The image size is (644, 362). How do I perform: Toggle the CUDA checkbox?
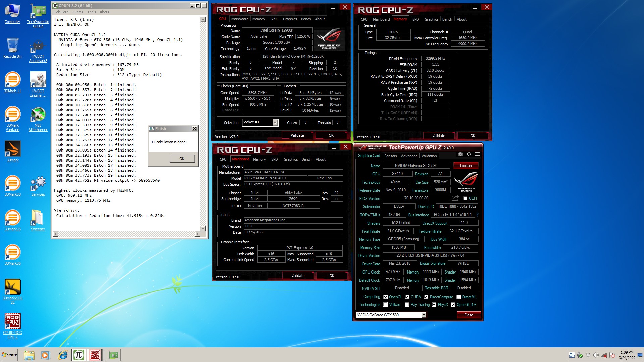tap(407, 297)
